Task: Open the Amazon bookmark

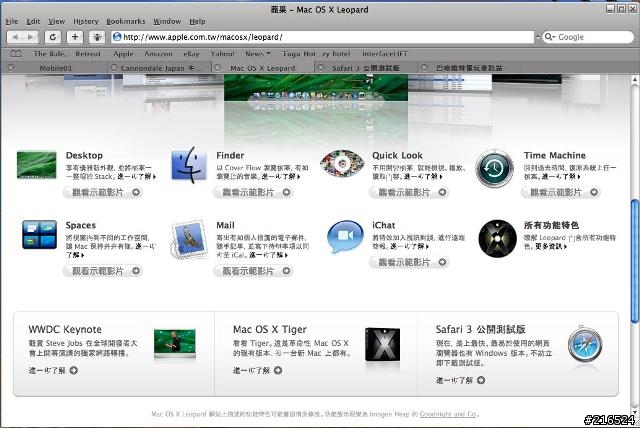Action: point(158,53)
